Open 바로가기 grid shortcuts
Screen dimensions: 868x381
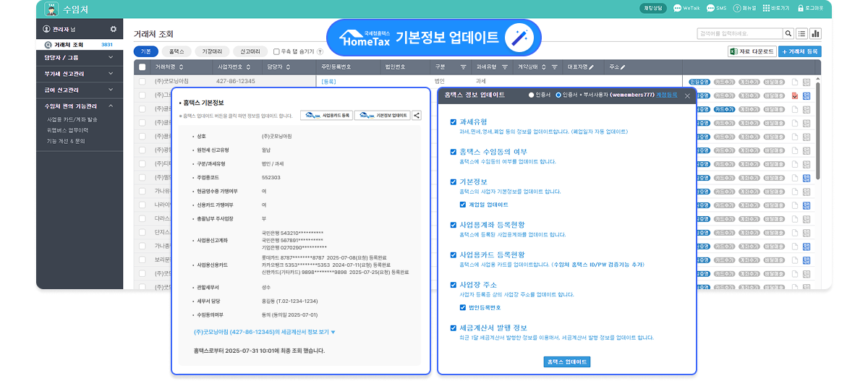click(767, 8)
